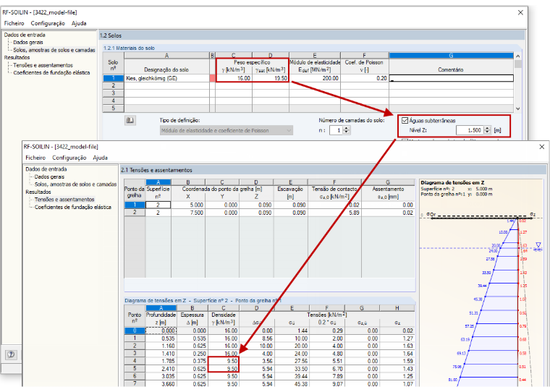Select soil row header 5
The width and height of the screenshot is (550, 392).
[x=114, y=108]
